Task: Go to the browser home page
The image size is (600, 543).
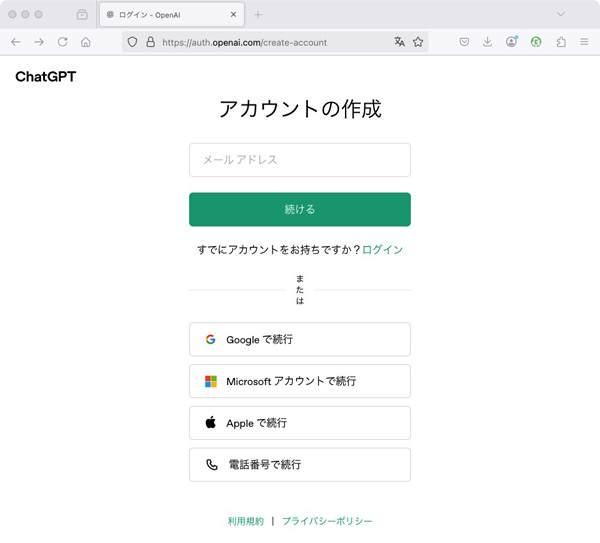Action: pos(86,42)
